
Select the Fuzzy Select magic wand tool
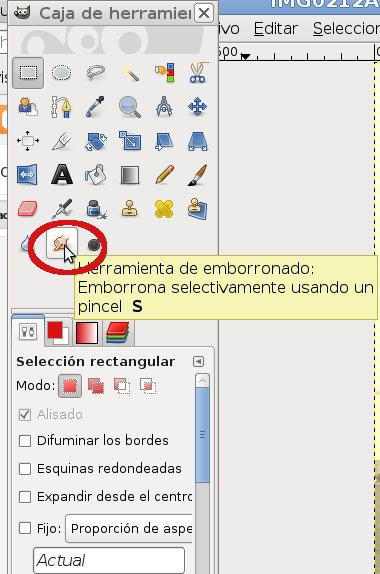tap(130, 73)
